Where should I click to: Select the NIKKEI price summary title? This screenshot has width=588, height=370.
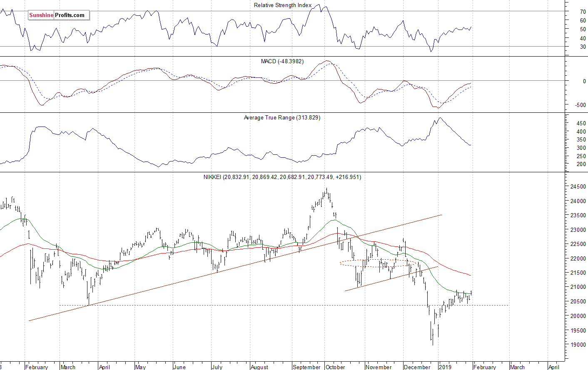click(282, 177)
